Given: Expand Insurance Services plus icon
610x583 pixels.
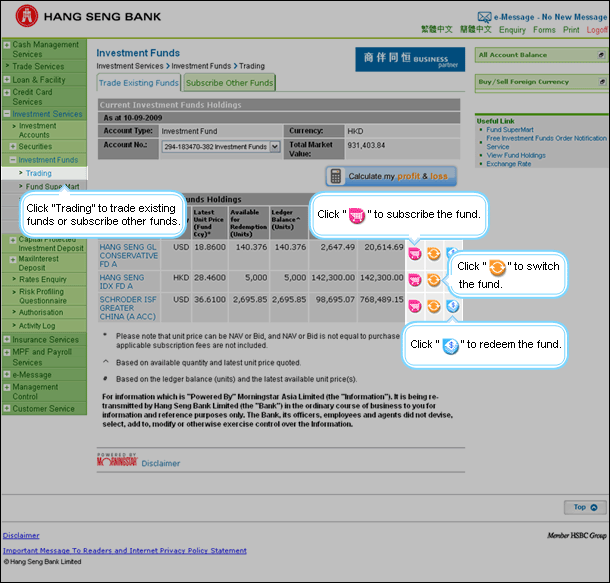Looking at the screenshot, I should pyautogui.click(x=7, y=340).
